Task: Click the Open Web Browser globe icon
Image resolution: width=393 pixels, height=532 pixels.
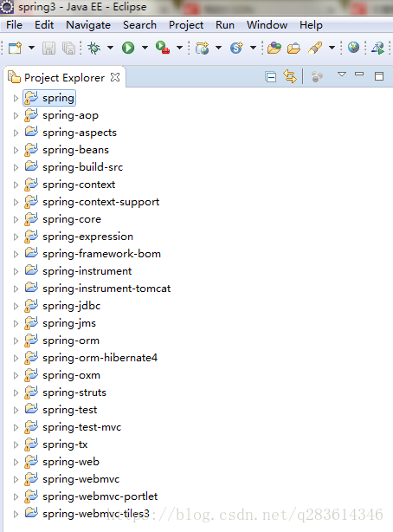Action: point(353,48)
